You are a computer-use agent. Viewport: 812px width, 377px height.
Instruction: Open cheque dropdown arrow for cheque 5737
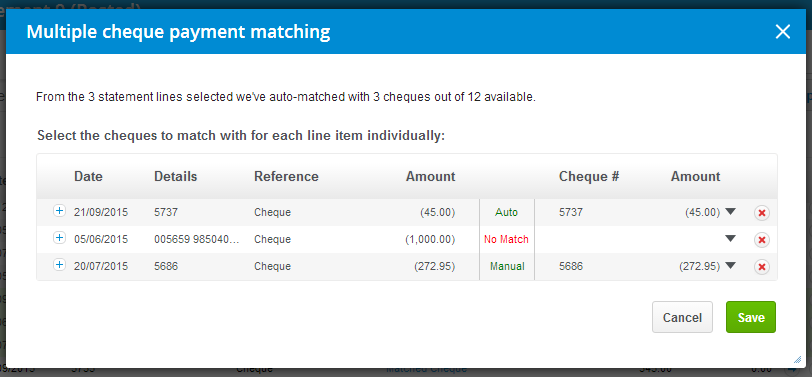tap(730, 212)
